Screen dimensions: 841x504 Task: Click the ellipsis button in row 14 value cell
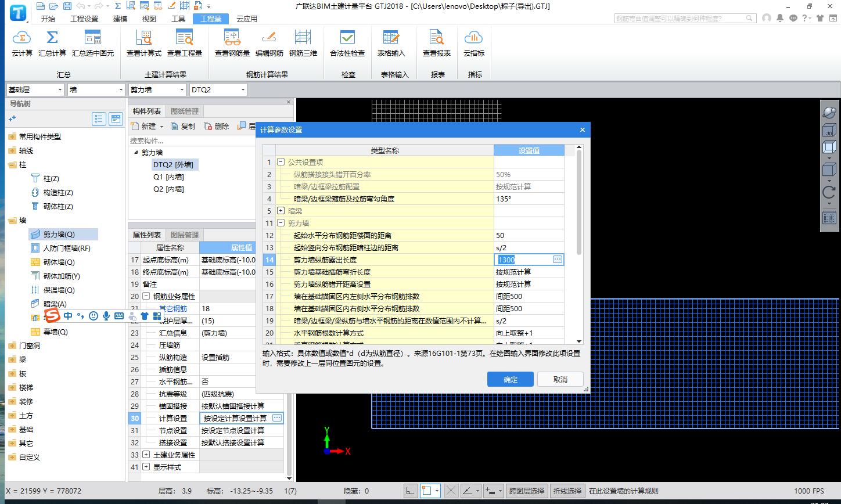tap(558, 260)
